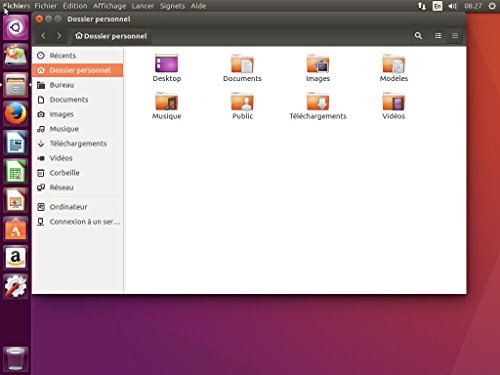Viewport: 500px width, 375px height.
Task: Open the Public folder
Action: (242, 101)
